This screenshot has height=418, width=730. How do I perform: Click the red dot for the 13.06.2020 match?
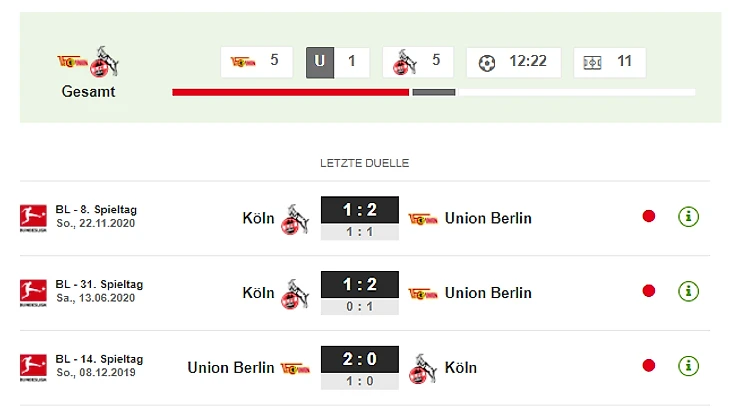(x=649, y=291)
